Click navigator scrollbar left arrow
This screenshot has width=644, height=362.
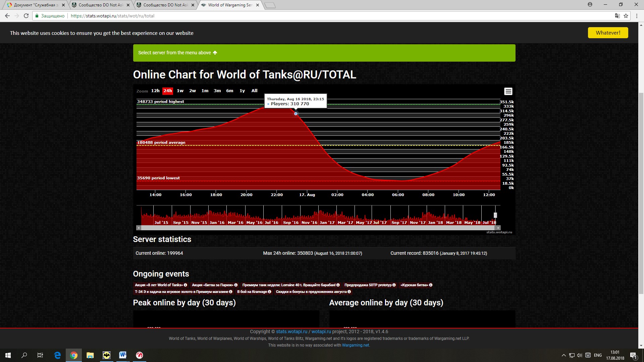coord(139,228)
